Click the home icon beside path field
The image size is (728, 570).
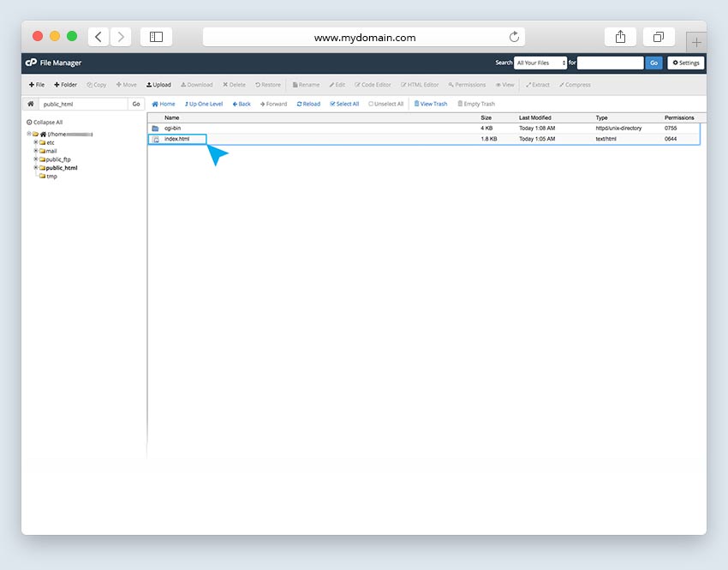[x=31, y=104]
